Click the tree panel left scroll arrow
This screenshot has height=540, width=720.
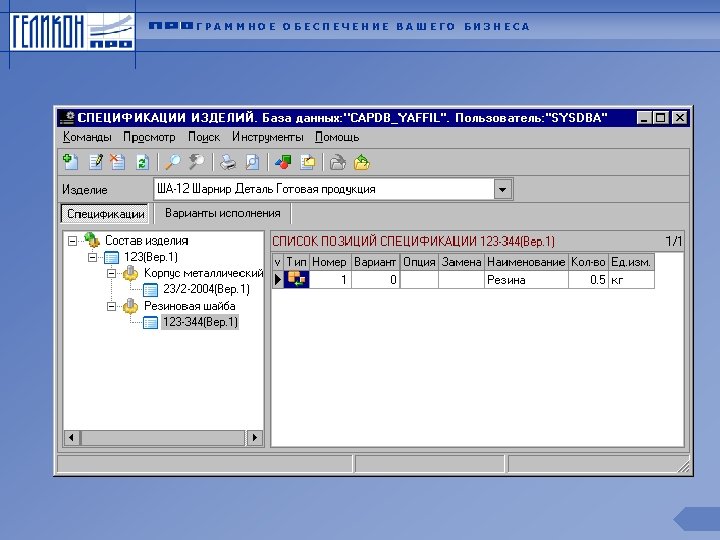[71, 438]
